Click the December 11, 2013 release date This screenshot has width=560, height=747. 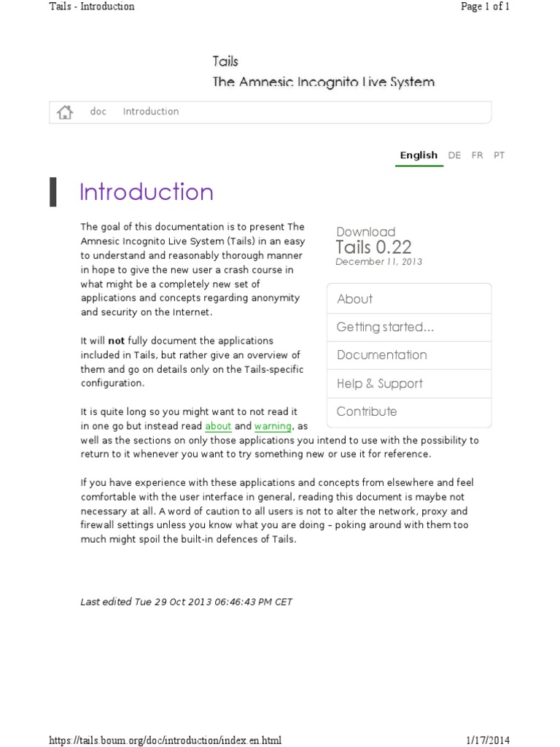[x=378, y=262]
